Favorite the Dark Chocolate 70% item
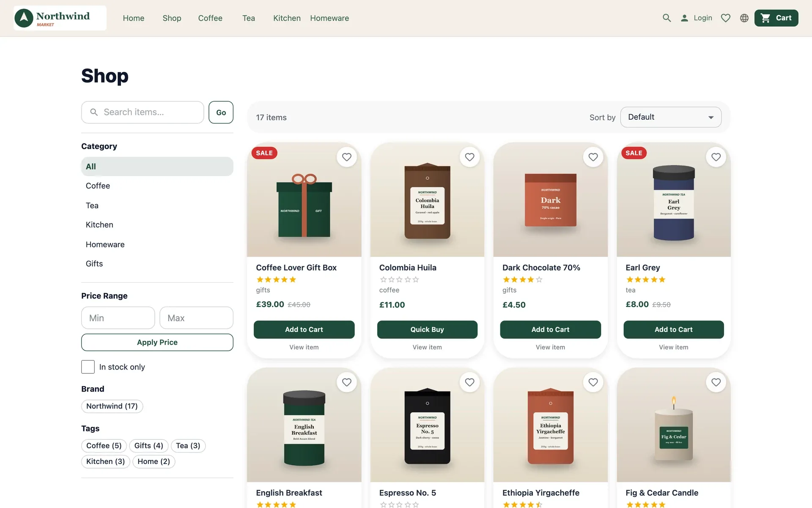 point(593,157)
